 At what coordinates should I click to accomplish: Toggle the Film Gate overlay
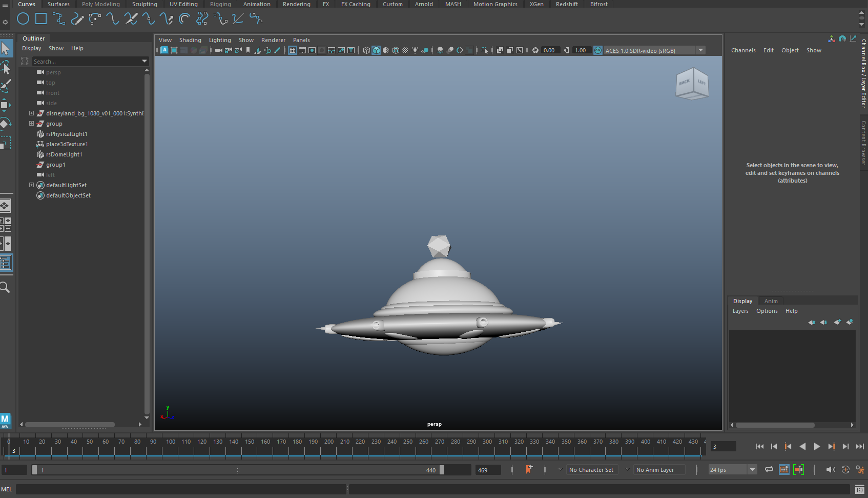(x=302, y=50)
